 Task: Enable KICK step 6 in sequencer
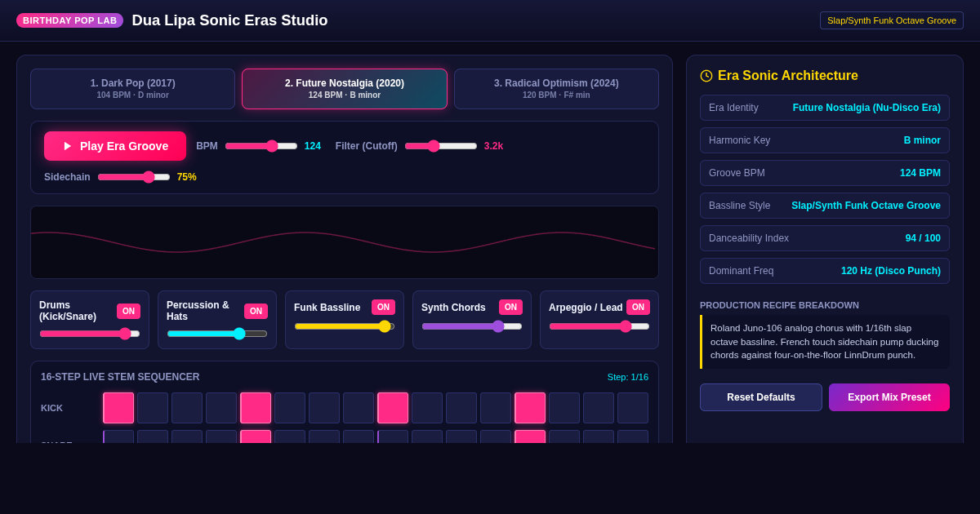point(290,408)
